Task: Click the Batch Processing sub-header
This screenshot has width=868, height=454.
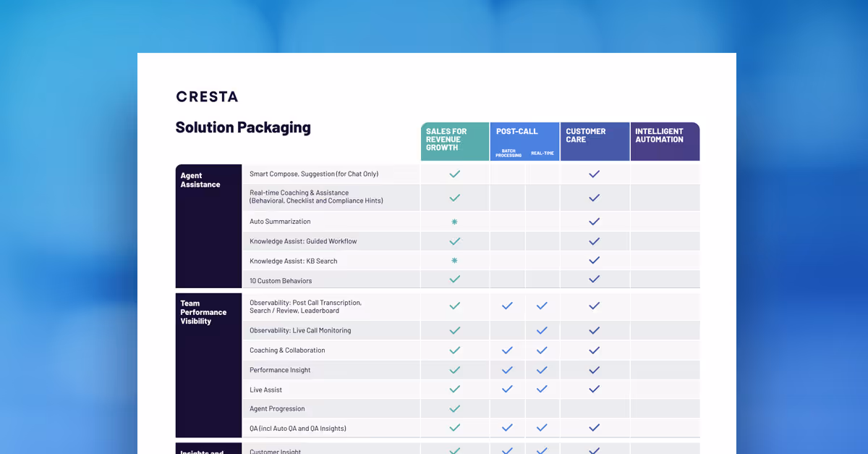Action: [x=509, y=153]
